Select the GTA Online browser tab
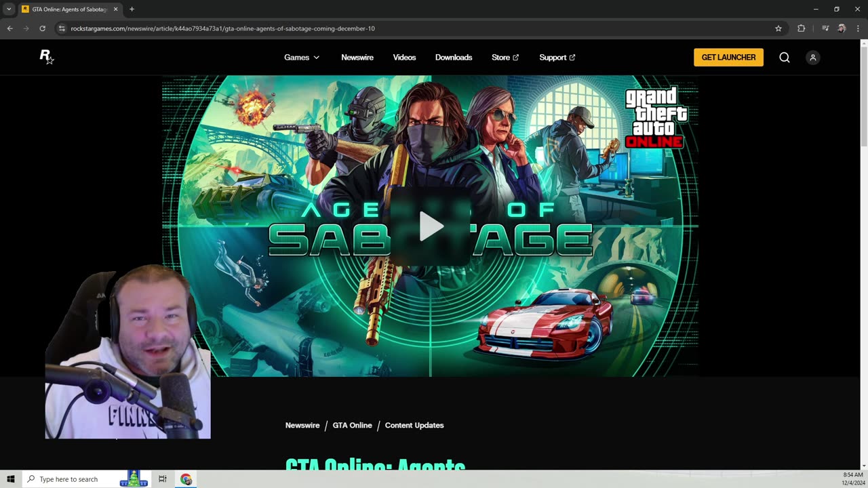 (69, 9)
